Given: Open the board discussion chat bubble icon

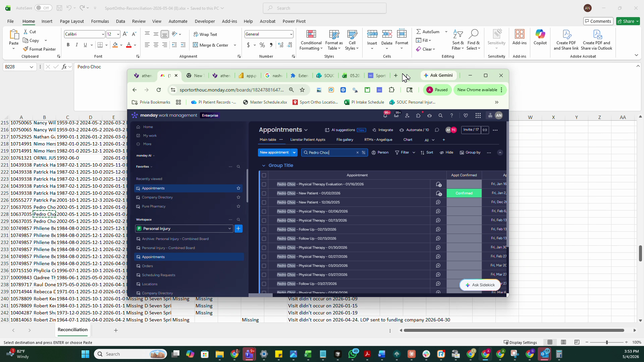Looking at the screenshot, I should [437, 130].
